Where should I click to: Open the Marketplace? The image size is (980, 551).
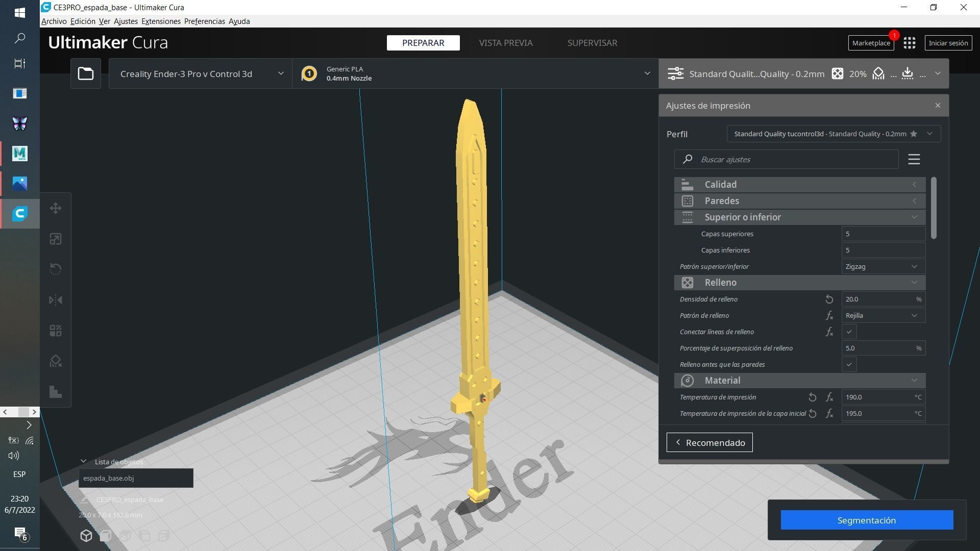[x=871, y=43]
